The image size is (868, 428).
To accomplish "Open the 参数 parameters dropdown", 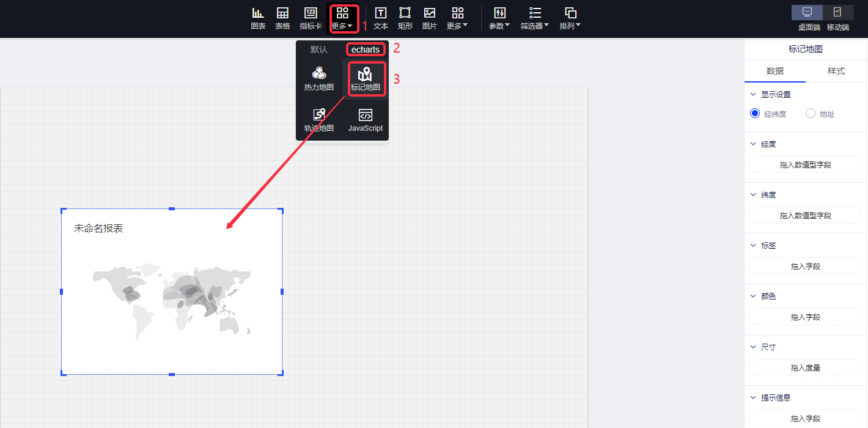I will [x=499, y=18].
